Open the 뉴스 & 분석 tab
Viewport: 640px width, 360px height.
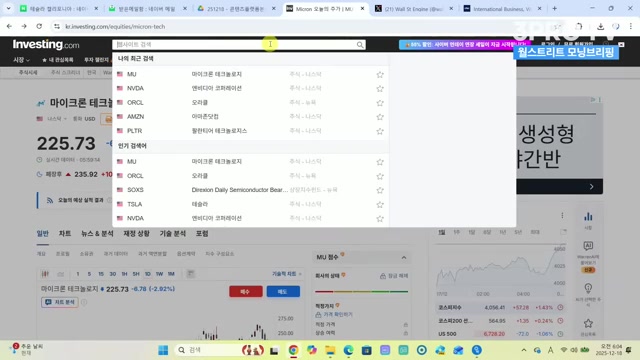click(x=97, y=233)
